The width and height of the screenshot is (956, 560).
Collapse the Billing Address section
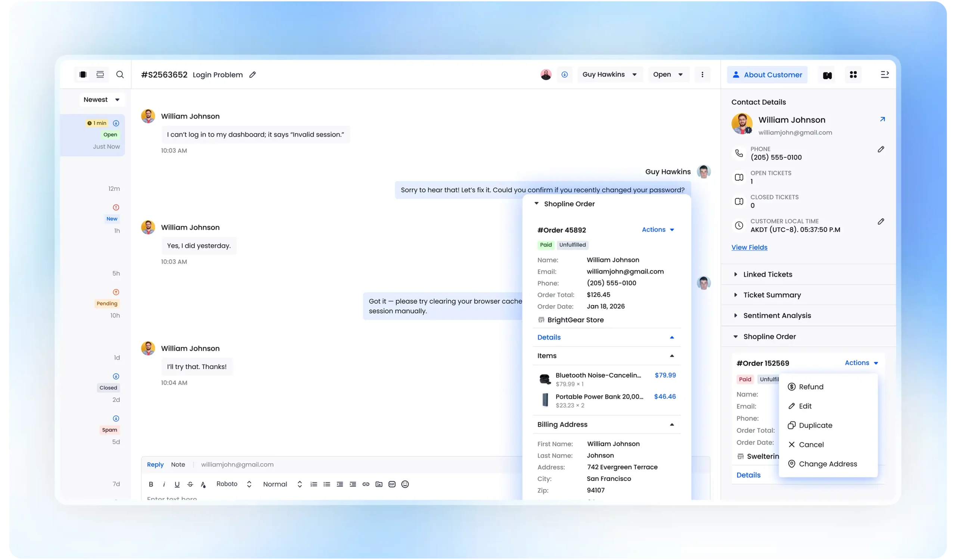coord(672,424)
